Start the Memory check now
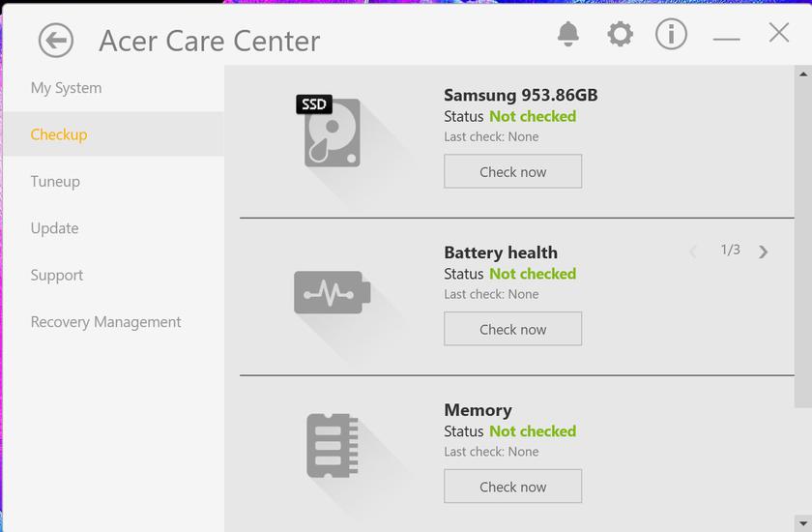This screenshot has height=532, width=812. click(x=512, y=487)
